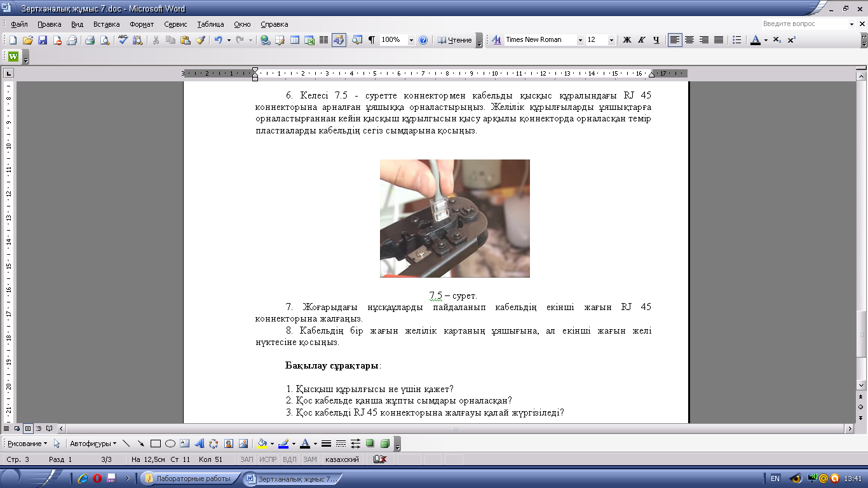Viewport: 868px width, 488px height.
Task: Insert a WordArt object
Action: [199, 444]
